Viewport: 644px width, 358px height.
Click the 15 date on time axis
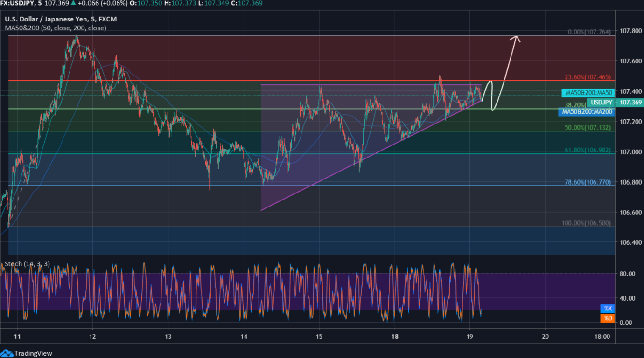coord(319,337)
